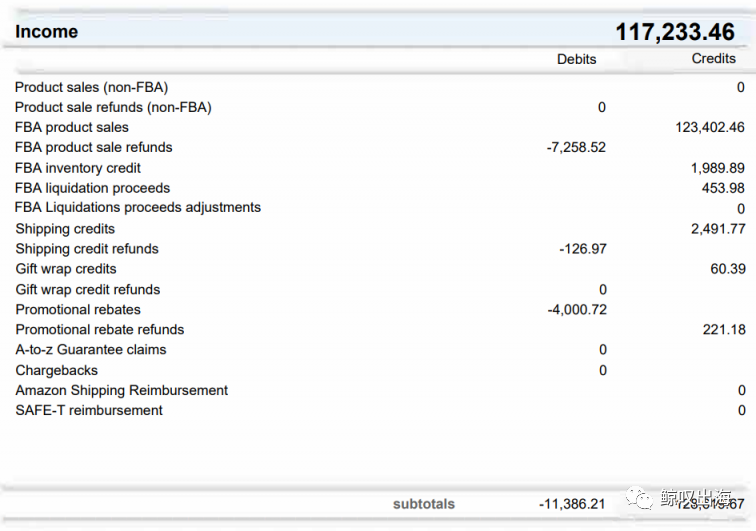Select the value 123,402.46
The height and width of the screenshot is (531, 756).
(710, 127)
